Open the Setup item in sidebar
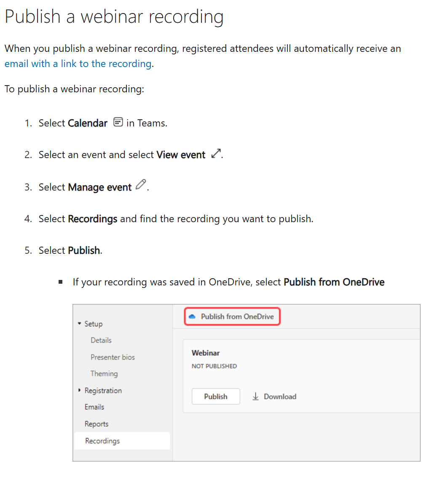The height and width of the screenshot is (481, 448). [x=94, y=324]
